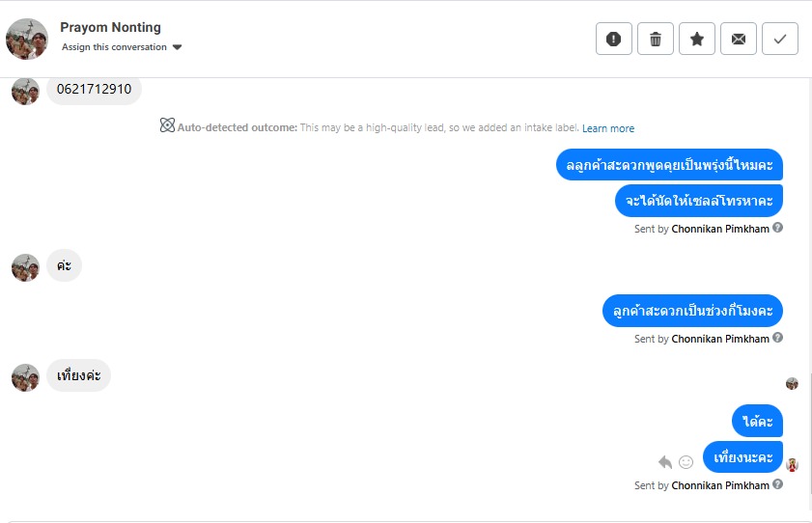The image size is (812, 523).
Task: Mark conversation as spam with exclamation icon
Action: [x=613, y=39]
